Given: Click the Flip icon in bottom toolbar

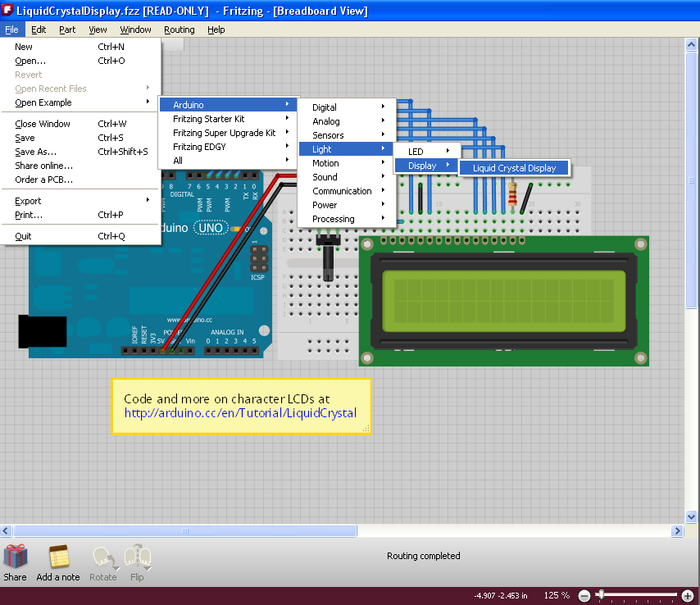Looking at the screenshot, I should (x=137, y=557).
